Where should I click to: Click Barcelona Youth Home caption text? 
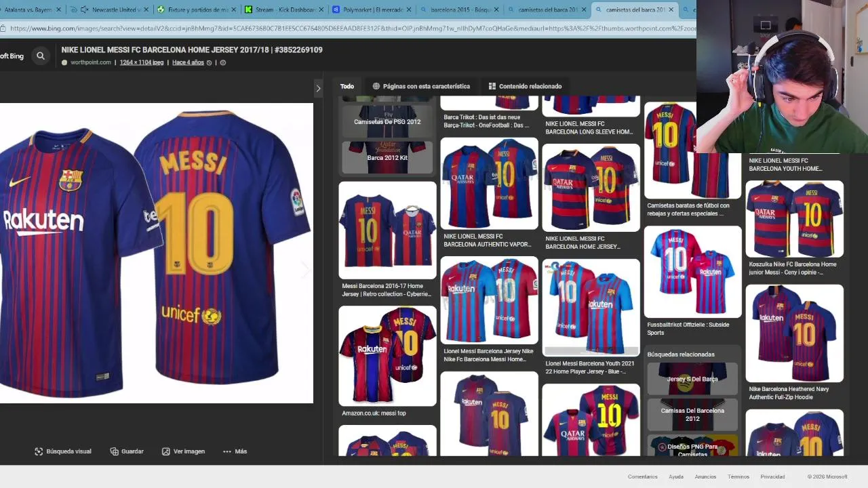[786, 165]
